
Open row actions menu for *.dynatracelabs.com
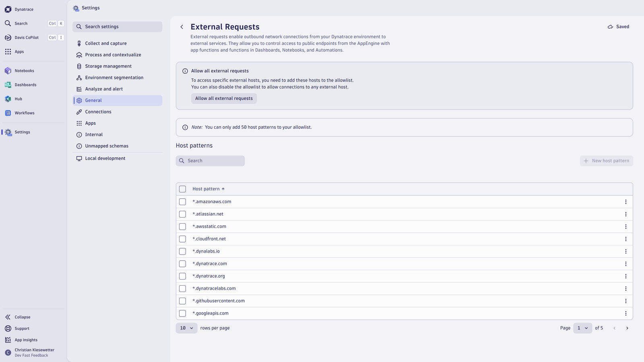[626, 289]
